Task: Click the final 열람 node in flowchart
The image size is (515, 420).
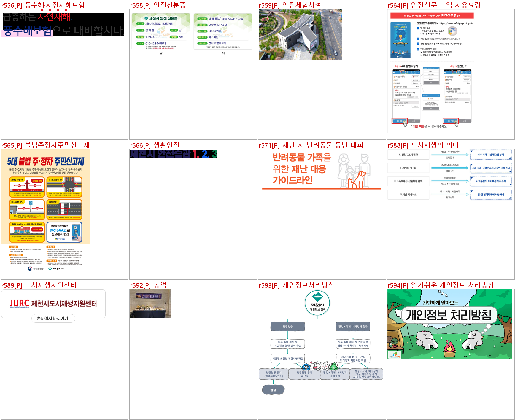Action: (273, 390)
